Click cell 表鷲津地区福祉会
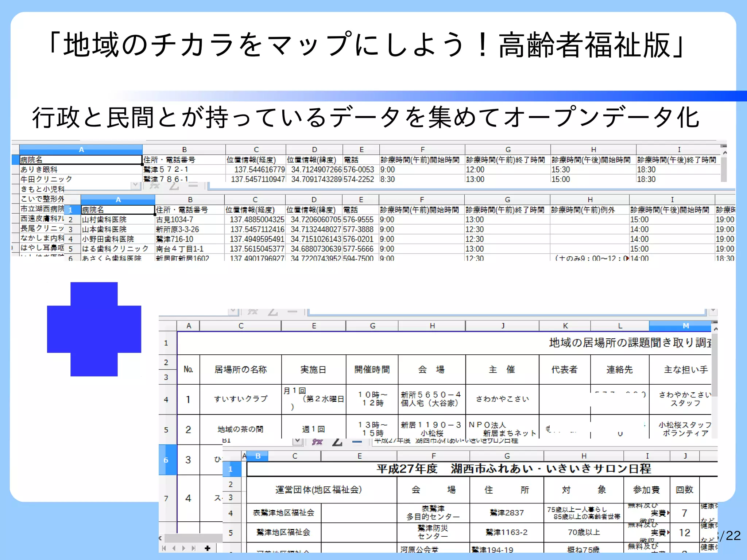 point(284,513)
